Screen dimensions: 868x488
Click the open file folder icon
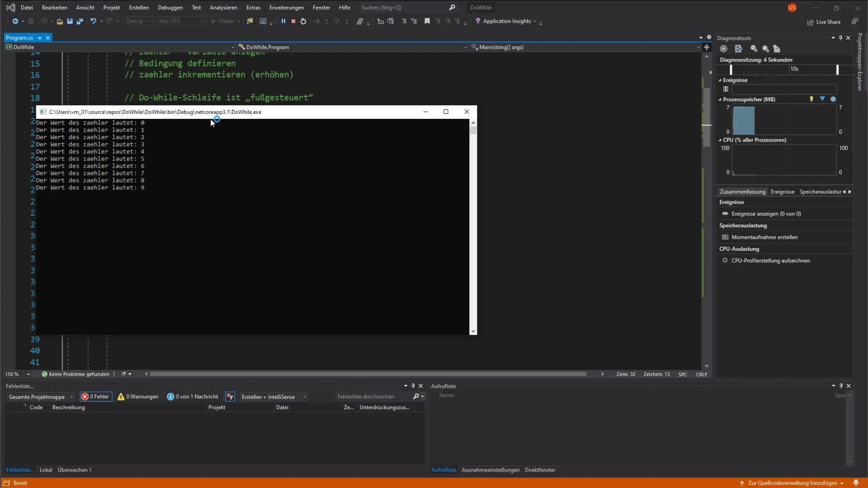click(59, 21)
